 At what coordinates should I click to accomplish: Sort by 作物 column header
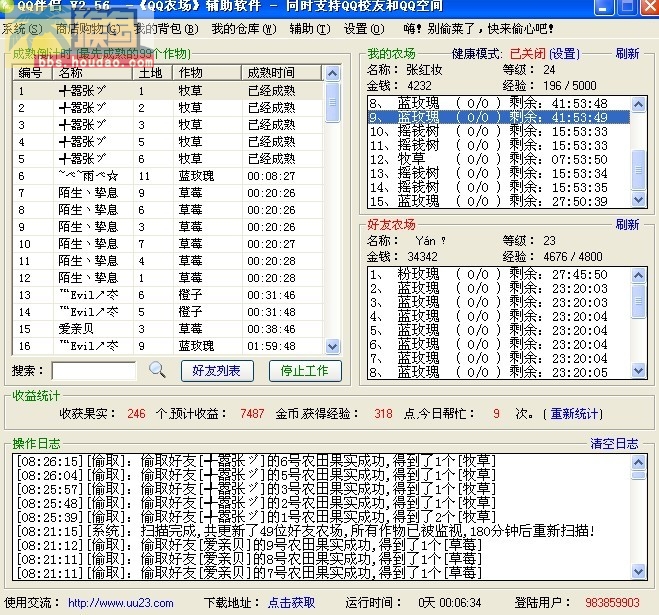click(207, 73)
